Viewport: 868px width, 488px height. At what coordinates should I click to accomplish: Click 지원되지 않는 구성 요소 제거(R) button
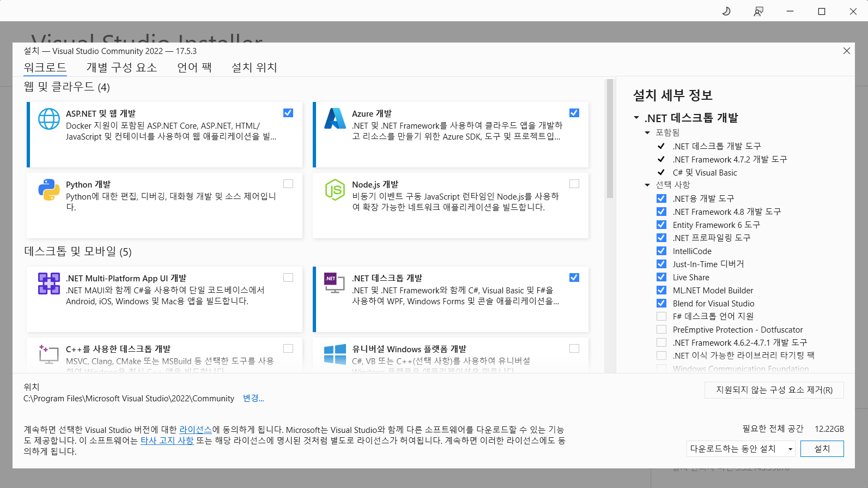[774, 390]
